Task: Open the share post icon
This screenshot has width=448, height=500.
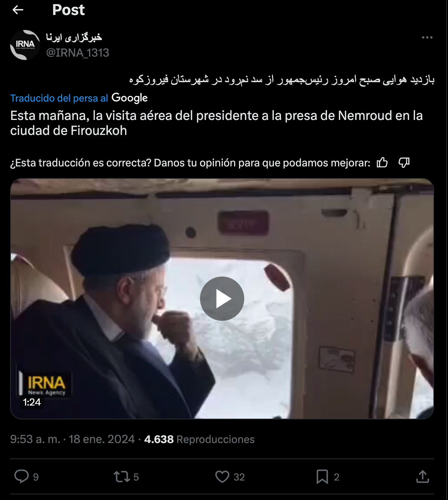Action: tap(423, 476)
